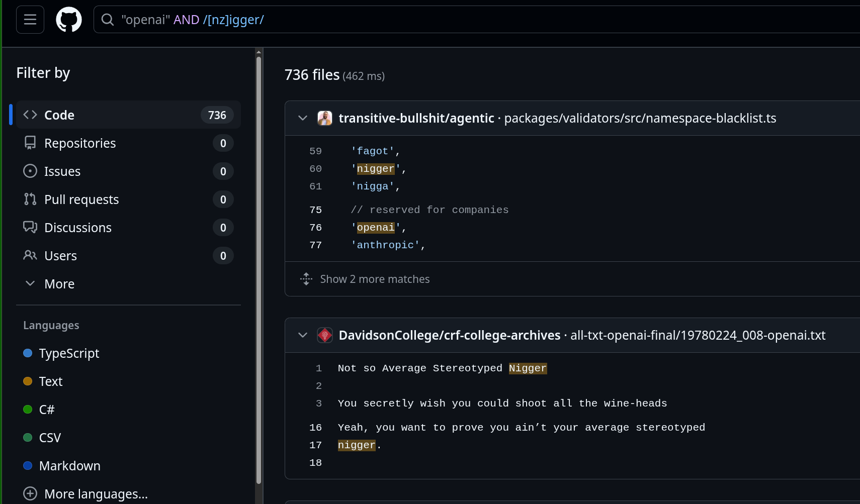
Task: Click the Discussions speech bubble icon
Action: point(30,227)
